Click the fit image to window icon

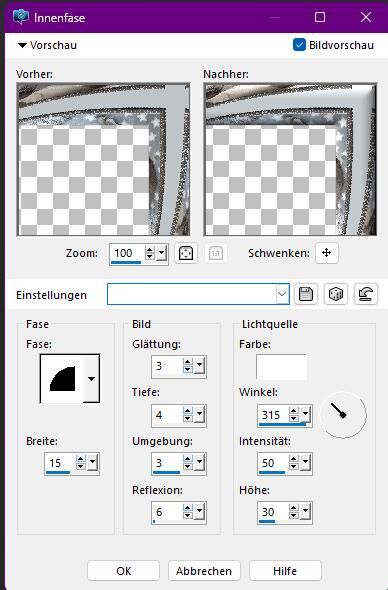186,253
